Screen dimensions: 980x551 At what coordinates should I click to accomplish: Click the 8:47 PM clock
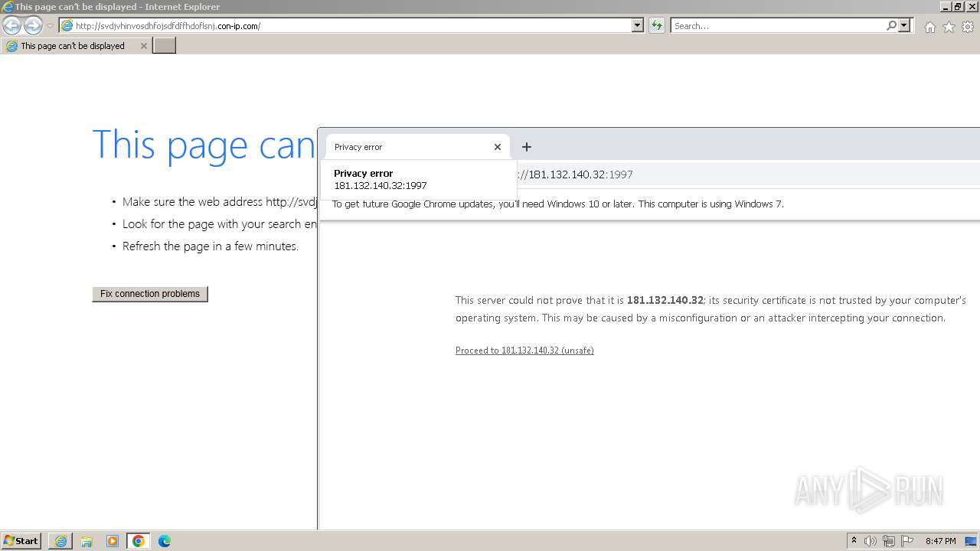click(940, 541)
